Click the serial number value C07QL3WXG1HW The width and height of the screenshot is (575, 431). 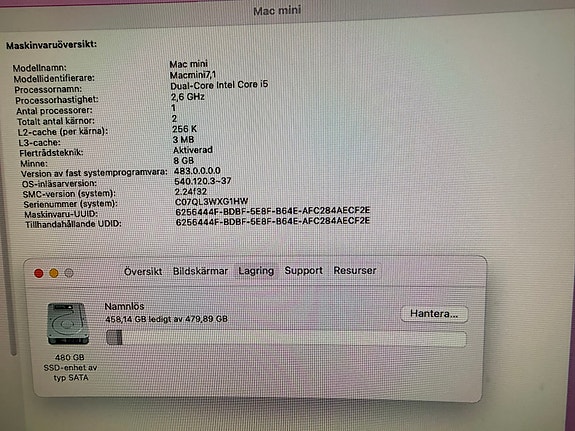tap(212, 202)
